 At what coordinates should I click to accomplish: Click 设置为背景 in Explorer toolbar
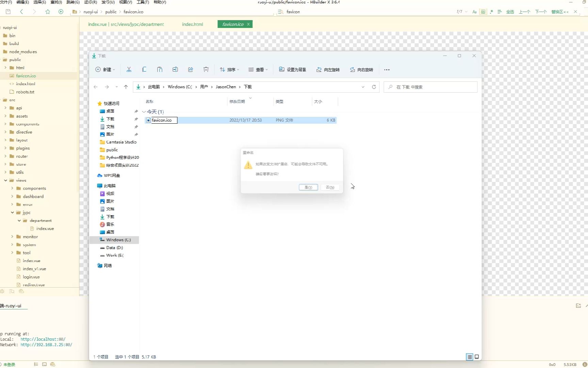(292, 70)
